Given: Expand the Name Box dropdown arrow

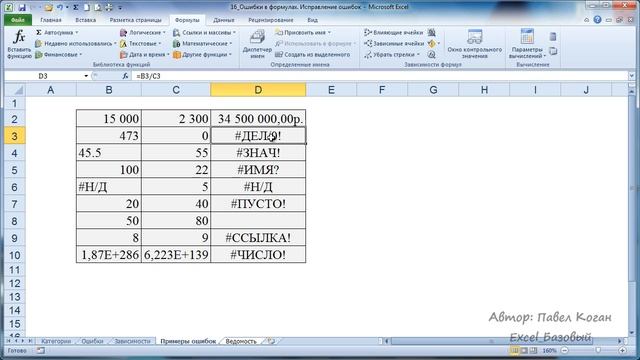Looking at the screenshot, I should [x=86, y=76].
